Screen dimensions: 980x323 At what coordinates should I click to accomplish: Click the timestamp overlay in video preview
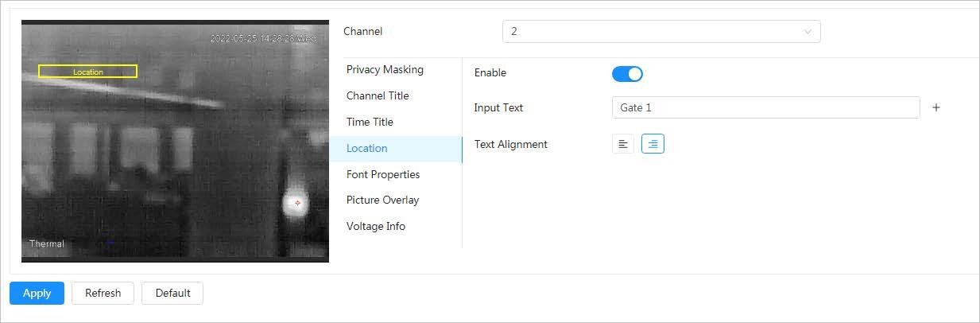(x=262, y=38)
